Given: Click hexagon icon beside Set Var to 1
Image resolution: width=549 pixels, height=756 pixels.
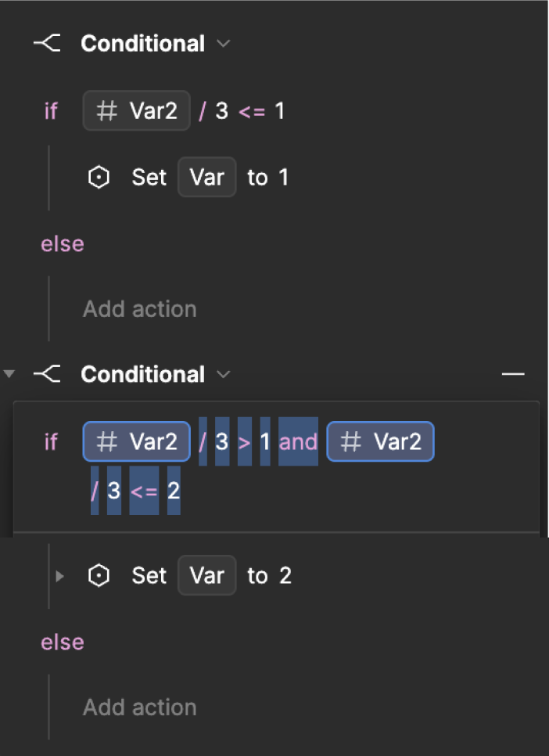Looking at the screenshot, I should 99,177.
